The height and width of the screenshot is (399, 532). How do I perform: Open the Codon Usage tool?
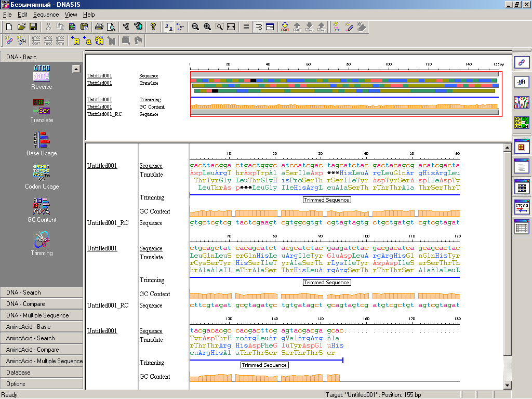click(x=42, y=173)
